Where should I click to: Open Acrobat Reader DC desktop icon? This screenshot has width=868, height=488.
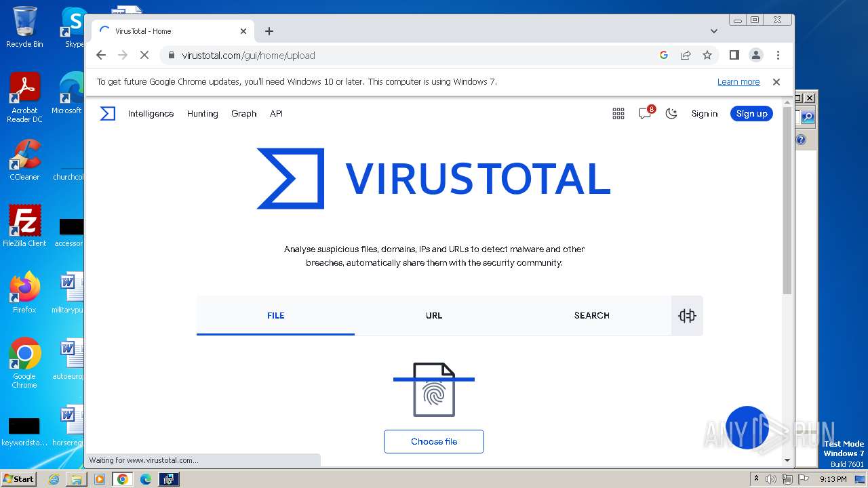click(24, 98)
